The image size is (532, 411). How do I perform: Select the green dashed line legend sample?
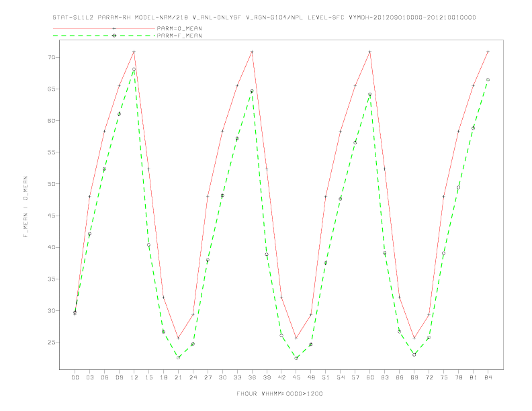[104, 36]
